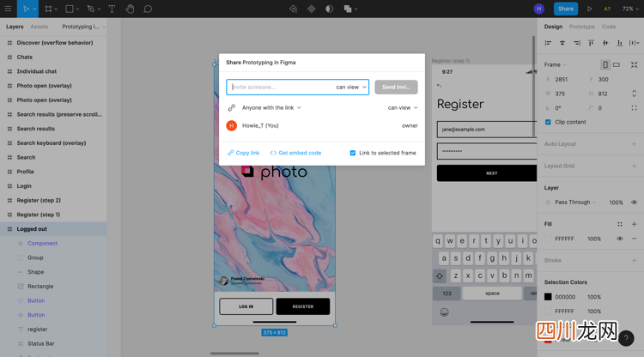The width and height of the screenshot is (644, 357).
Task: Click the Use as mask icon
Action: [330, 9]
